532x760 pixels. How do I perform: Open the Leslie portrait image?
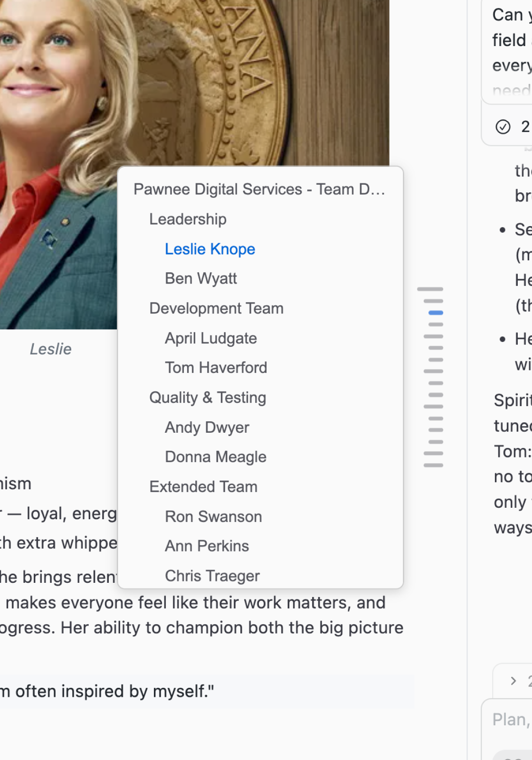[x=195, y=164]
